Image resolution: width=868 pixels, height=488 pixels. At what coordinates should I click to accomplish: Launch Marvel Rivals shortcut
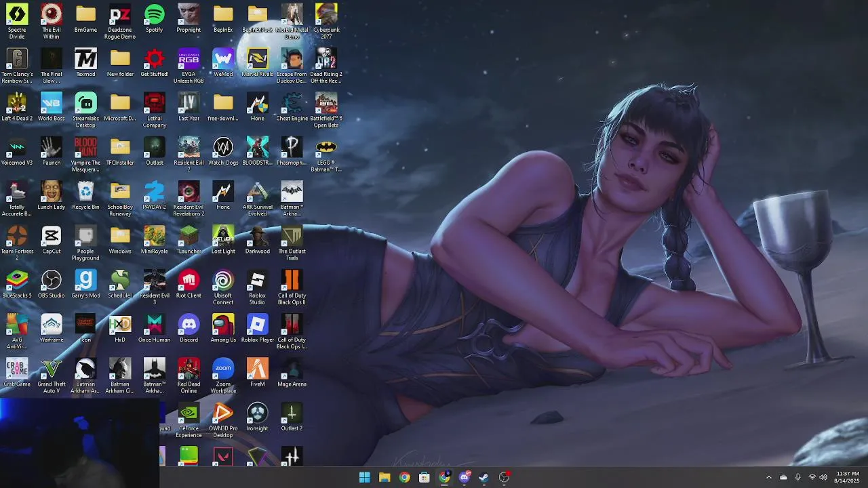point(258,62)
